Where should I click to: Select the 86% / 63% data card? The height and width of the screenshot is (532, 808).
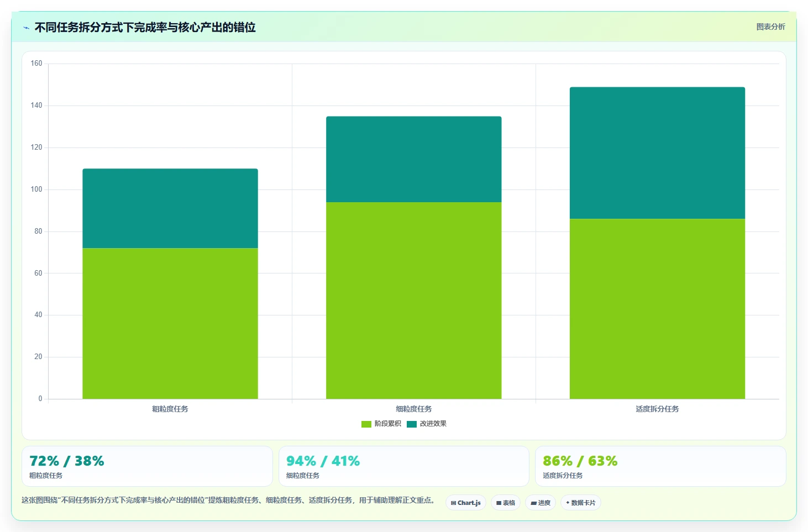tap(660, 466)
